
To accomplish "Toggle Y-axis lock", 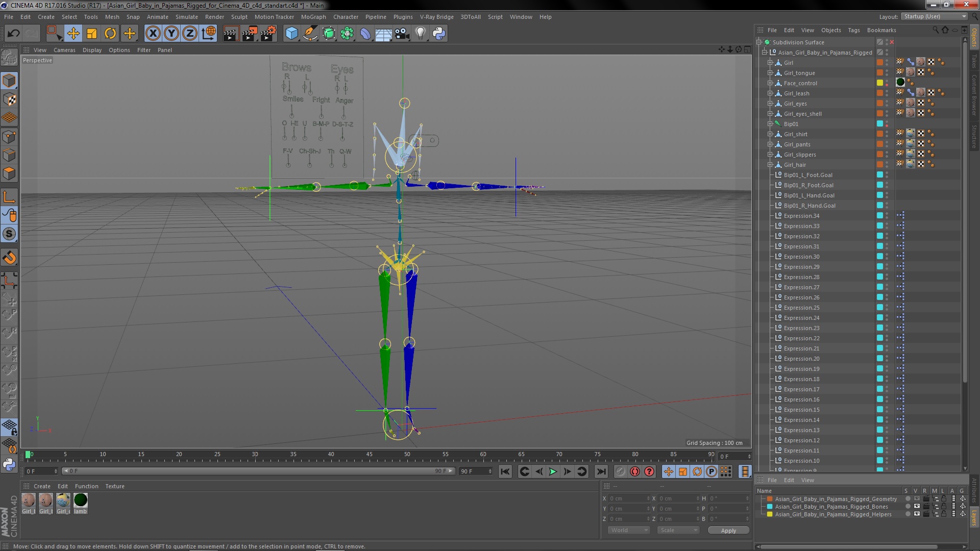I will coord(171,34).
